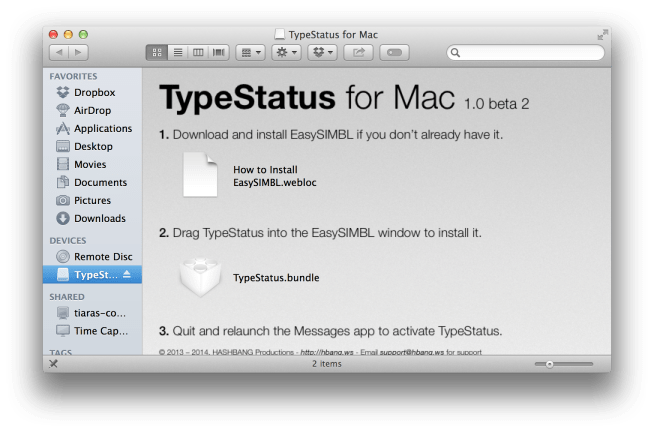Select the How to Install EasySIMBL.webloc file
Screen dimensions: 654x432
200,175
